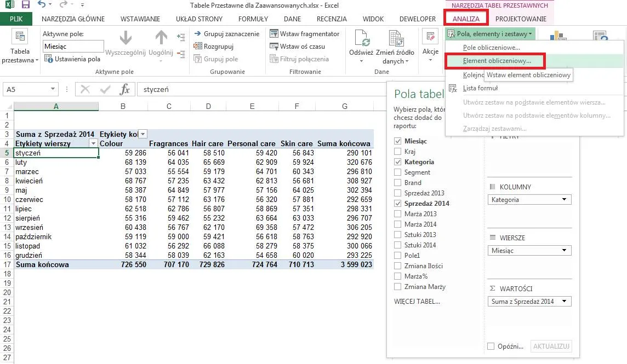Open the Akcje actions button
This screenshot has width=627, height=364.
click(430, 45)
